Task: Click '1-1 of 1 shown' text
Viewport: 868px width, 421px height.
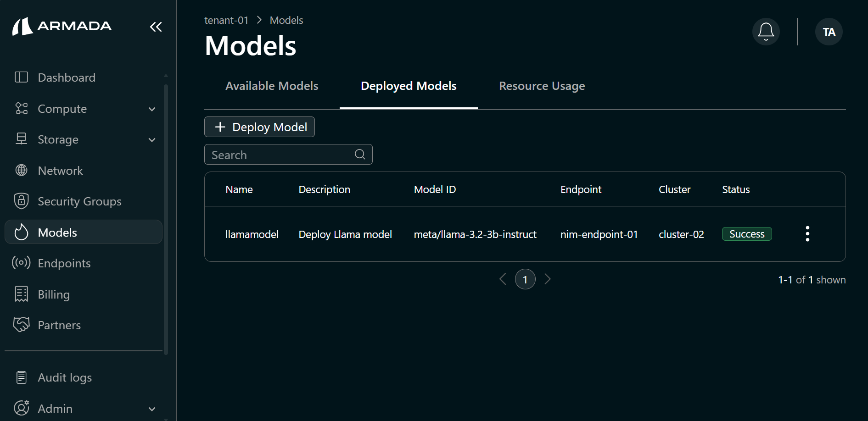Action: 812,280
